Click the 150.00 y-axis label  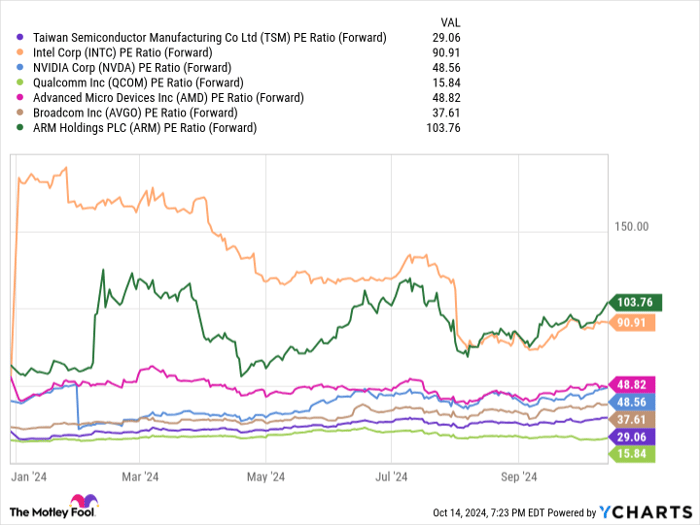[631, 227]
